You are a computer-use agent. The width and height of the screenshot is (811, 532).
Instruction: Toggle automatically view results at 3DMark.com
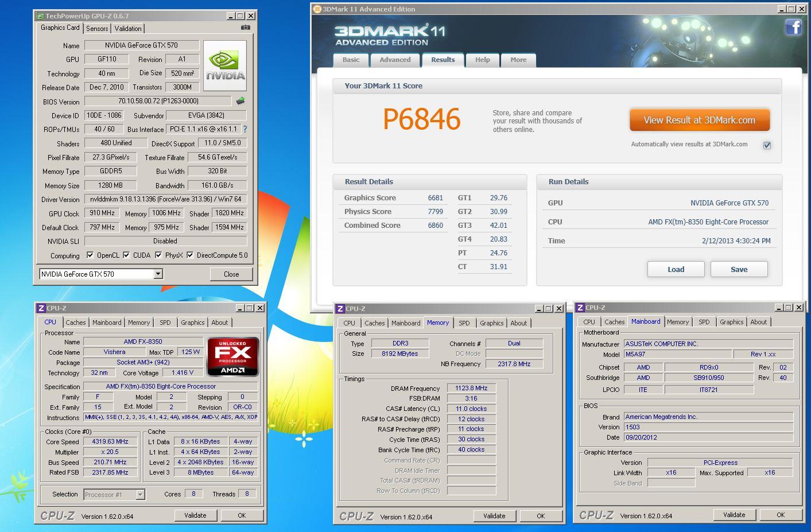point(767,145)
